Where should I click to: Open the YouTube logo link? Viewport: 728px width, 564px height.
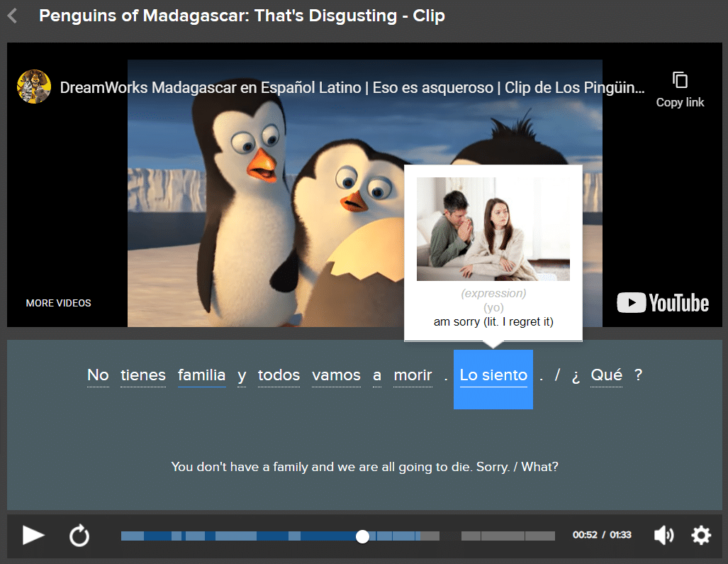point(663,303)
